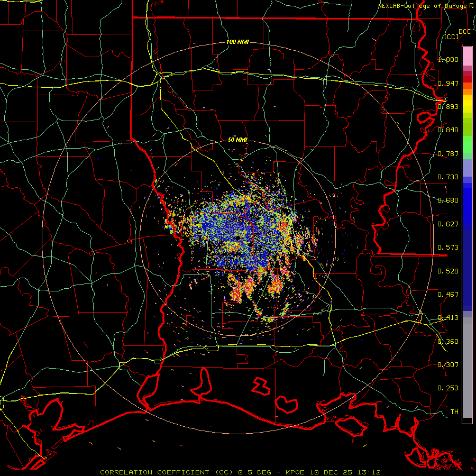Viewport: 476px width, 476px height.
Task: Click the 0.253 scale value
Action: click(448, 388)
